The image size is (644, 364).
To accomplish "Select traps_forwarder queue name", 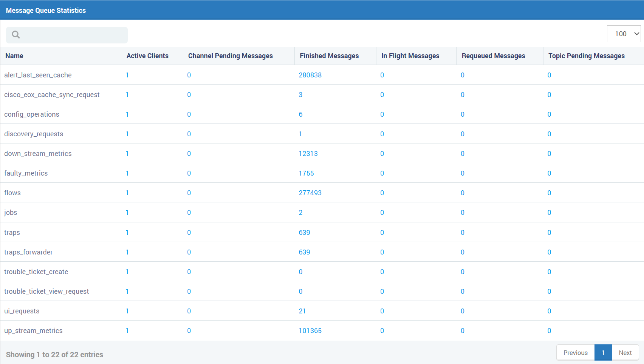I will coord(28,252).
